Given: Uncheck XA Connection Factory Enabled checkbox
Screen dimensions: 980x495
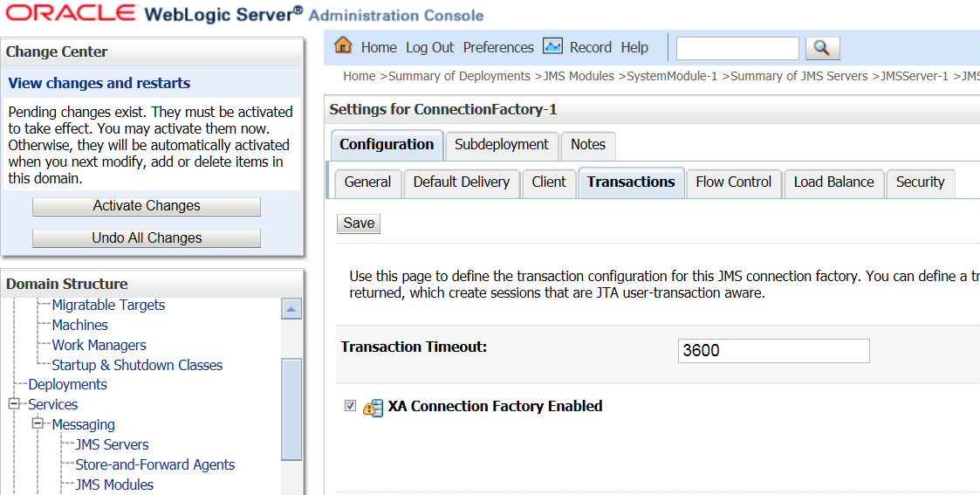Looking at the screenshot, I should coord(350,406).
